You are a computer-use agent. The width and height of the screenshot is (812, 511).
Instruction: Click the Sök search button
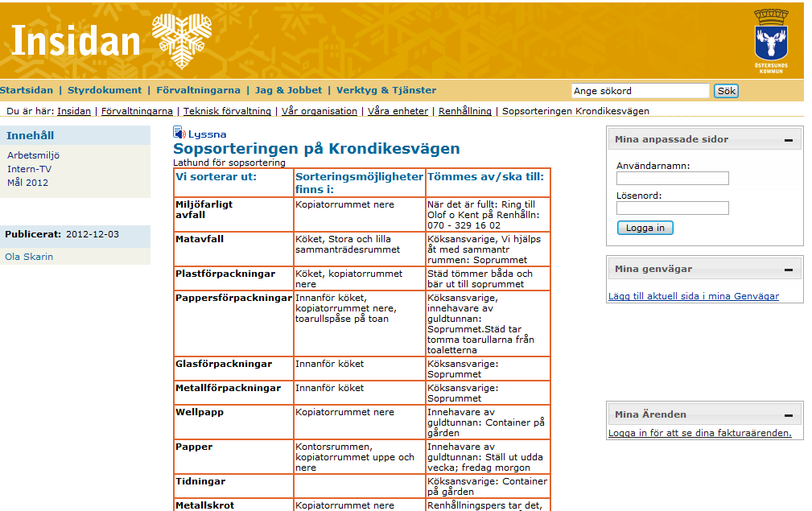pyautogui.click(x=726, y=91)
